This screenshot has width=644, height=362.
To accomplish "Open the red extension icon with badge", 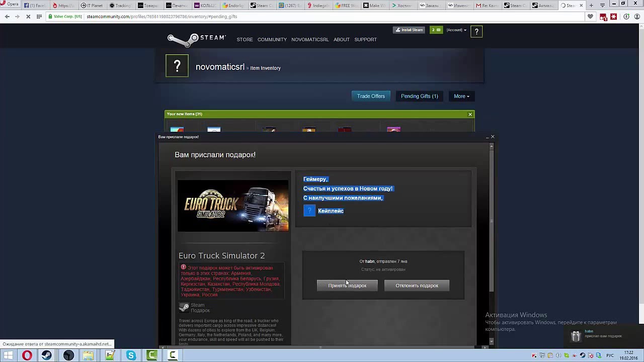I will pos(603,17).
